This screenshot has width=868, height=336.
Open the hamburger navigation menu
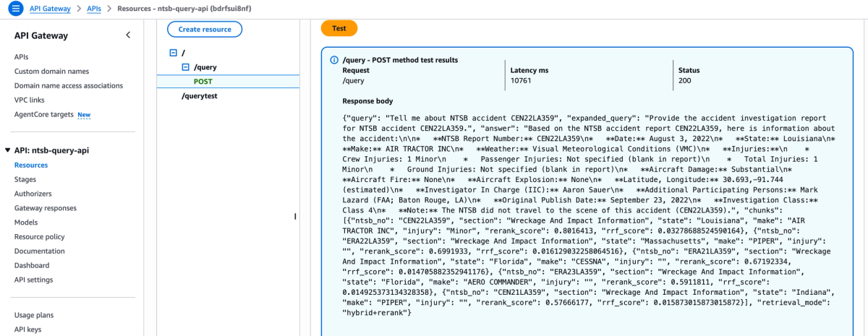[x=14, y=8]
